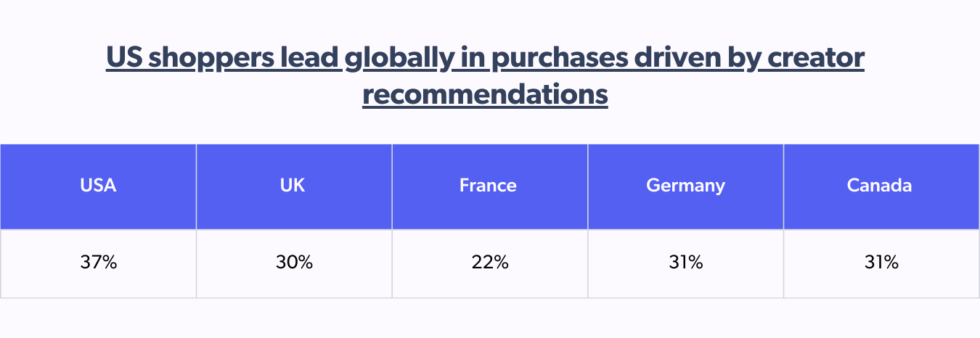
Task: Click the 22% value cell
Action: pos(490,264)
